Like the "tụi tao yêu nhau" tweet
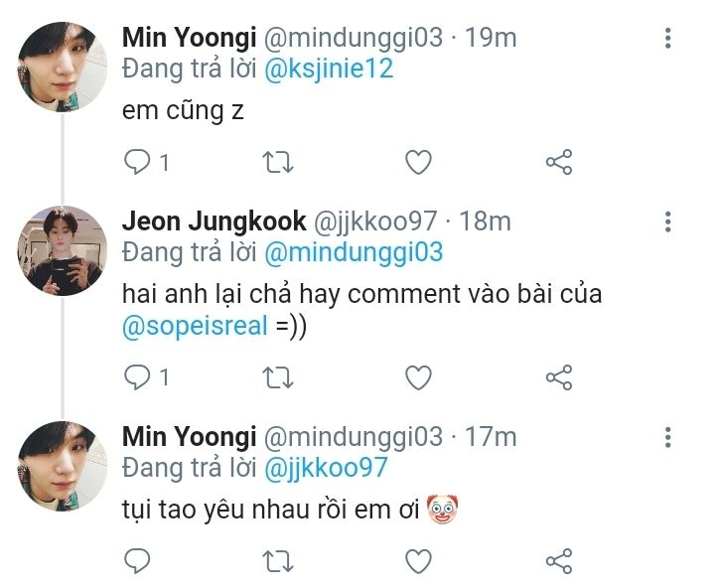 tap(419, 560)
